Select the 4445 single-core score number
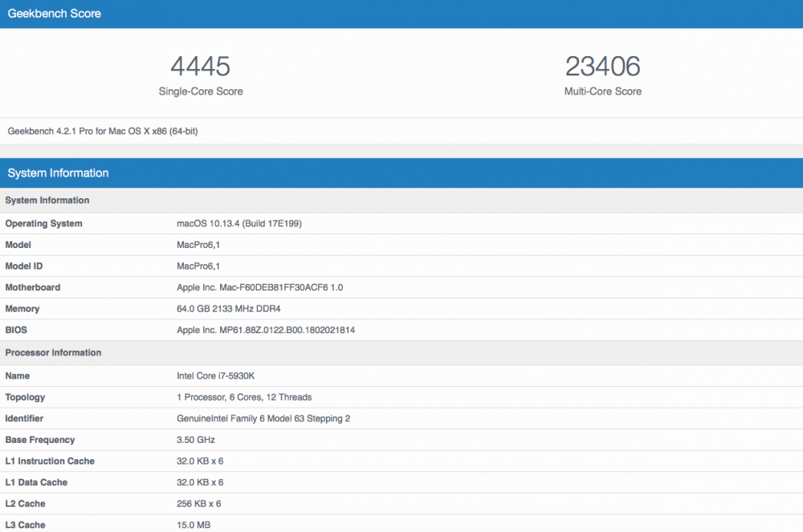 click(200, 67)
